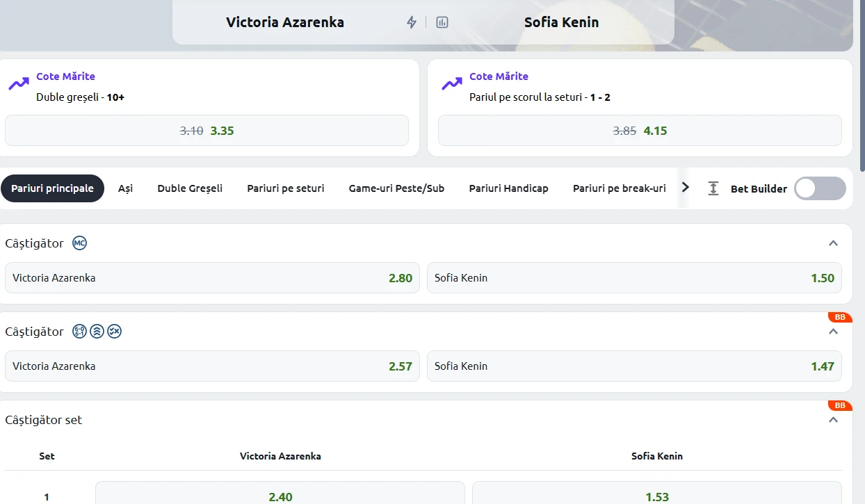Open Game-uri Peste/Sub tab
This screenshot has width=865, height=504.
coord(396,188)
